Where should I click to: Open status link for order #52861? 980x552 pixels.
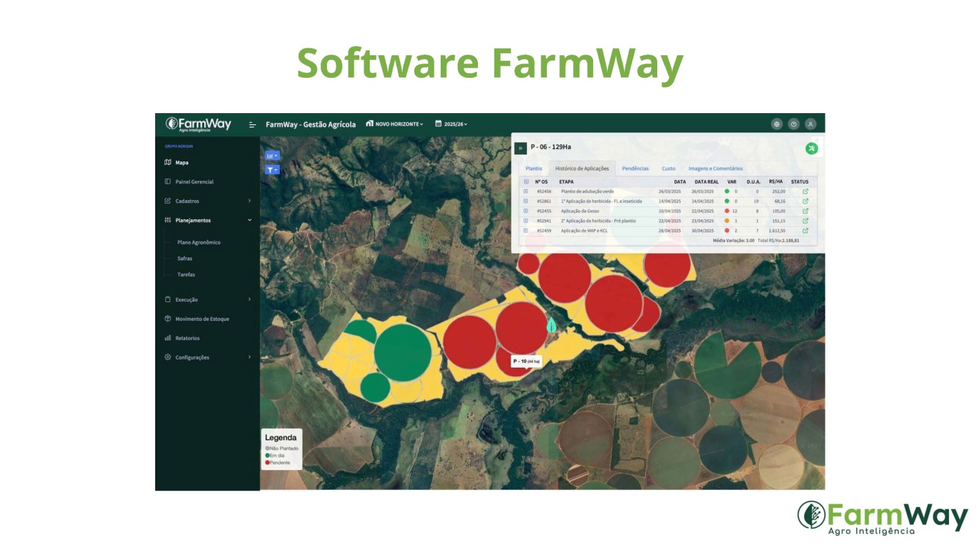[805, 201]
